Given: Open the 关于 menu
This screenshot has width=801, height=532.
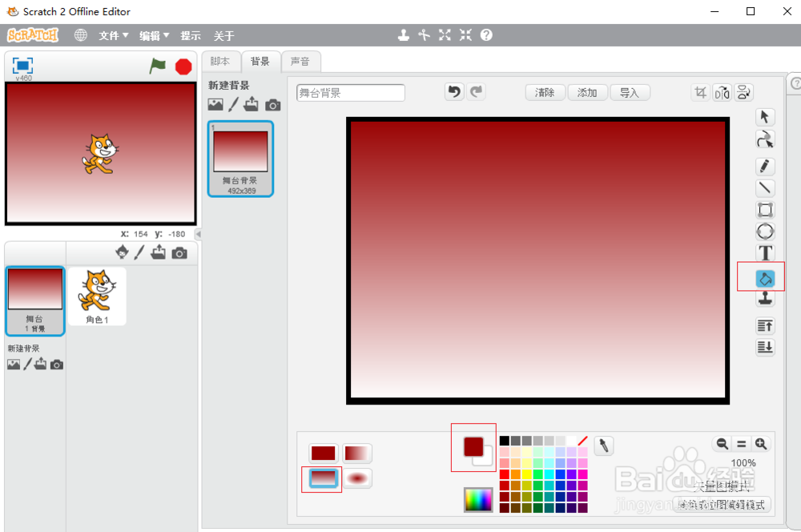Looking at the screenshot, I should [223, 35].
